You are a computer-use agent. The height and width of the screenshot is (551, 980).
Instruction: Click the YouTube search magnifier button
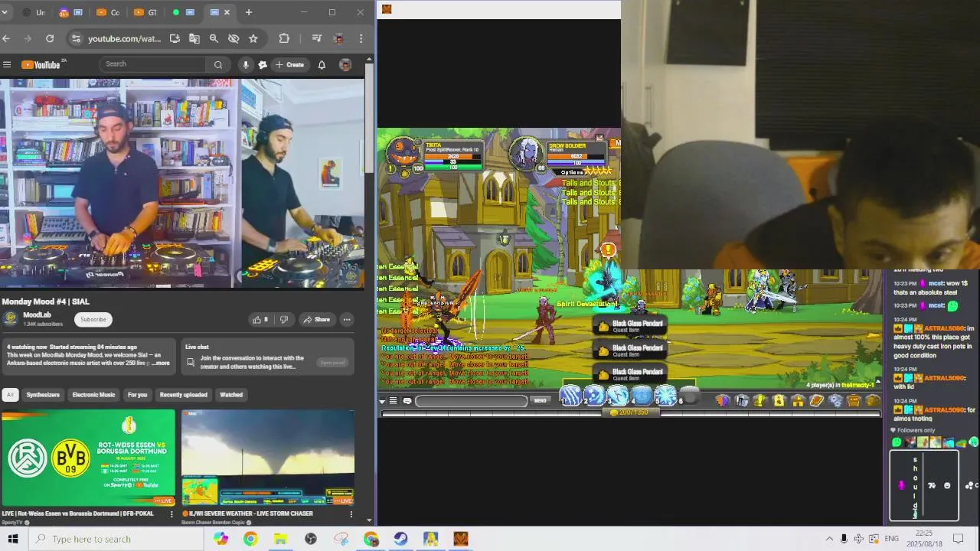click(x=218, y=65)
